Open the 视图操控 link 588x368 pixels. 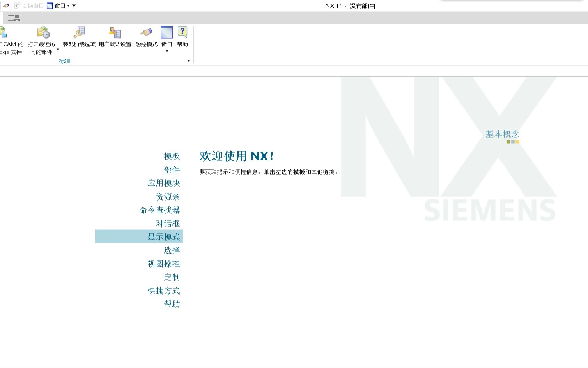164,264
